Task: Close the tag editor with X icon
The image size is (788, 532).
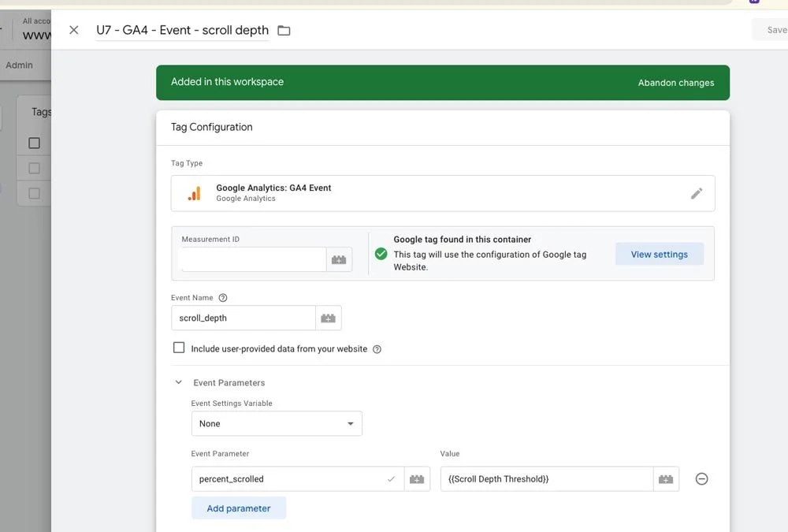Action: pos(74,30)
